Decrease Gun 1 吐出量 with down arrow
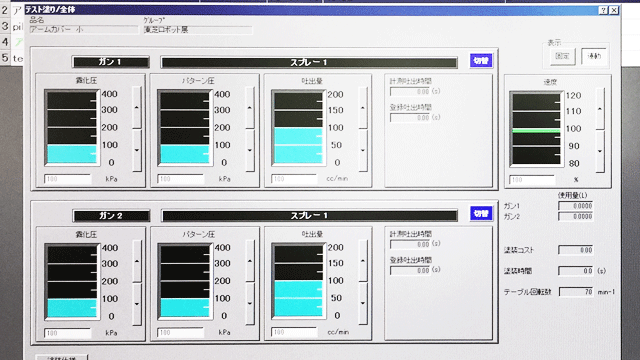 tap(363, 150)
